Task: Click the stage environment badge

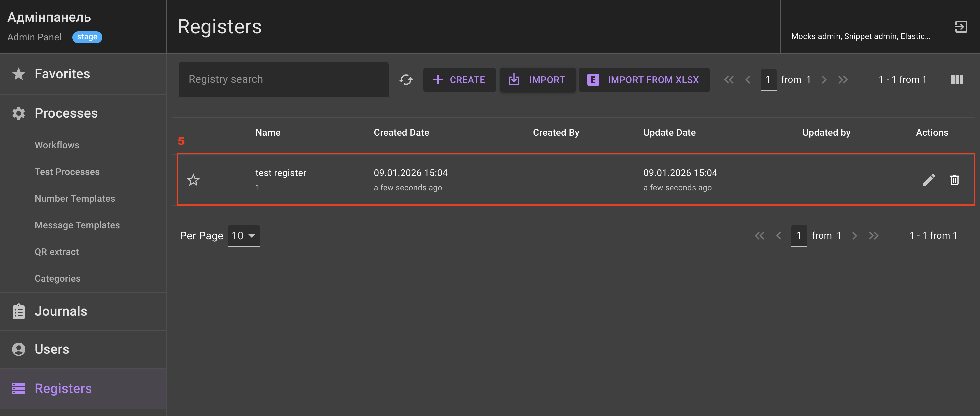Action: click(x=87, y=37)
